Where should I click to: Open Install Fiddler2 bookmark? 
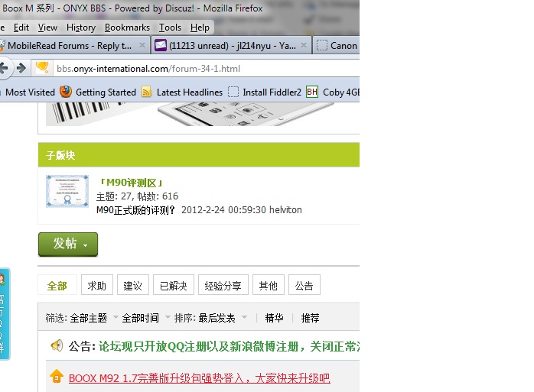(272, 92)
